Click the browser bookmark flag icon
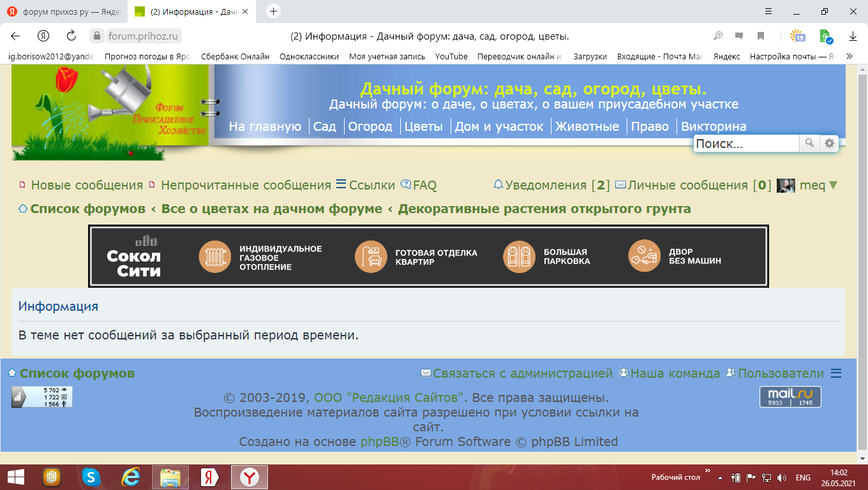Image resolution: width=868 pixels, height=490 pixels. pyautogui.click(x=761, y=36)
